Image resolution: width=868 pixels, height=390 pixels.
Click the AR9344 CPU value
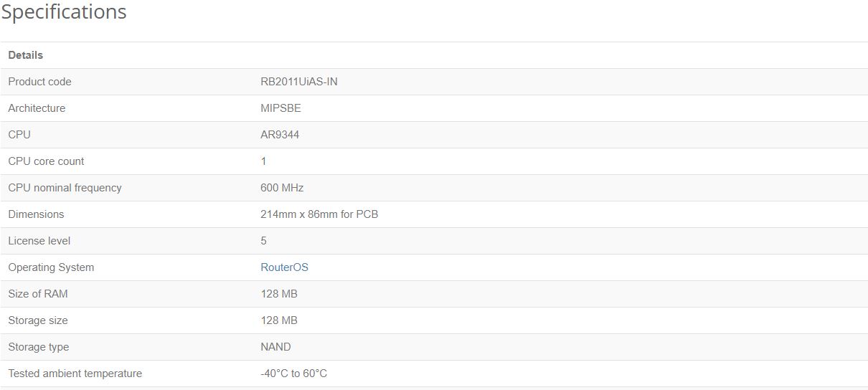pos(280,135)
